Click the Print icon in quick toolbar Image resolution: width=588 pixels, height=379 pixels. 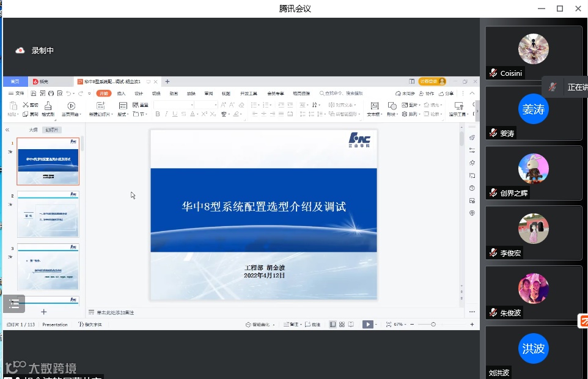[51, 94]
